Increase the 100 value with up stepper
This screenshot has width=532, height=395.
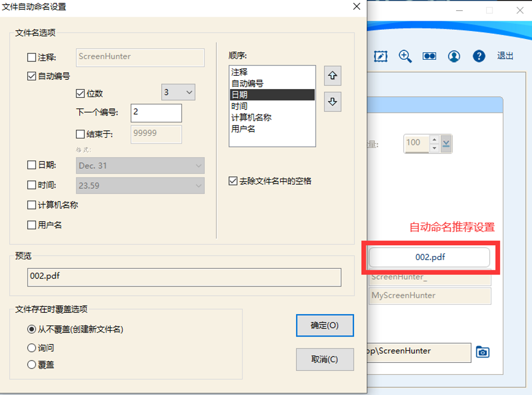434,140
